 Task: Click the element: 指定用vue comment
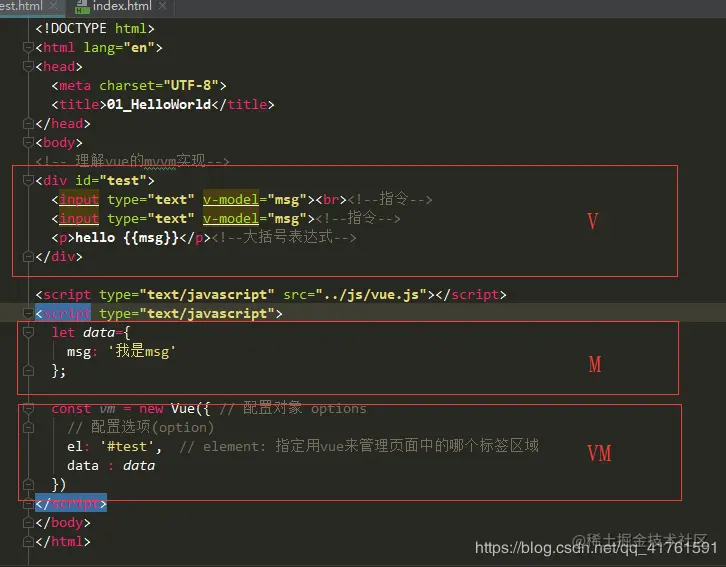tap(359, 446)
